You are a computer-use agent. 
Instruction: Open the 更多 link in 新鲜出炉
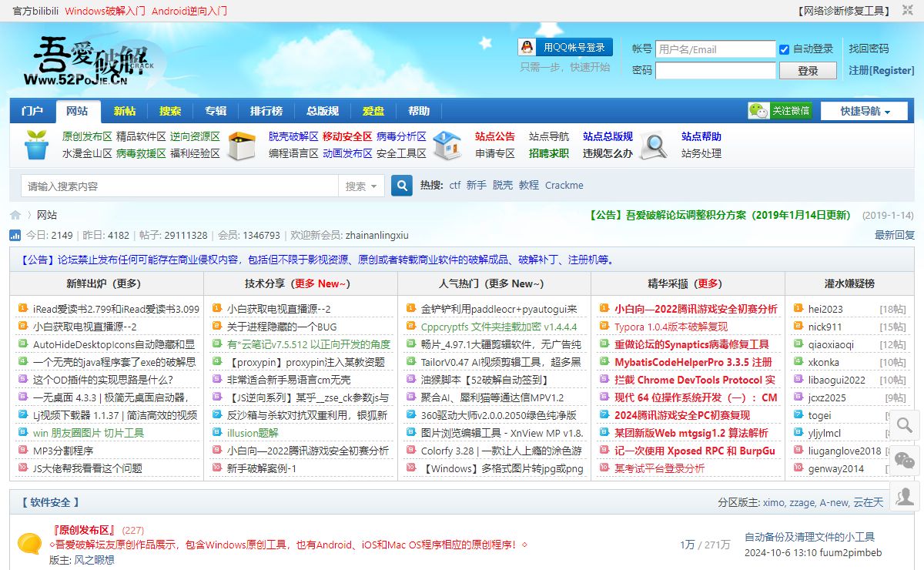tap(129, 283)
